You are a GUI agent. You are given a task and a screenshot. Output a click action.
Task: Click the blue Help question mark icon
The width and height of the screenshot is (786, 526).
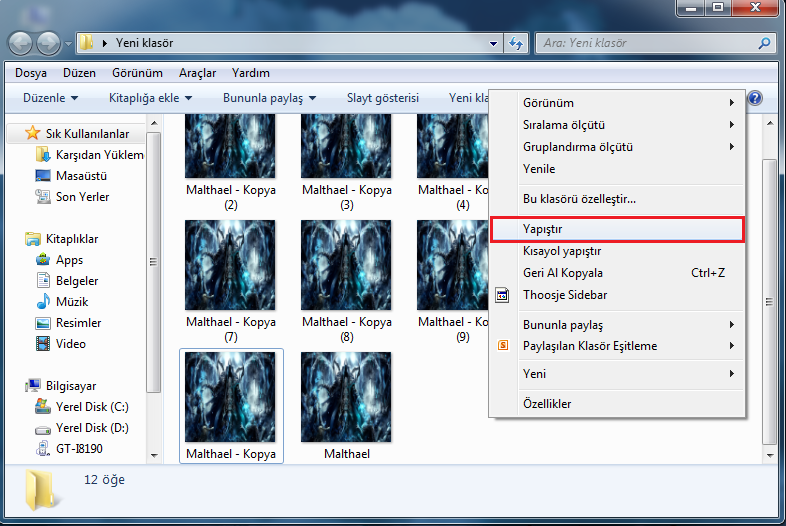(755, 98)
